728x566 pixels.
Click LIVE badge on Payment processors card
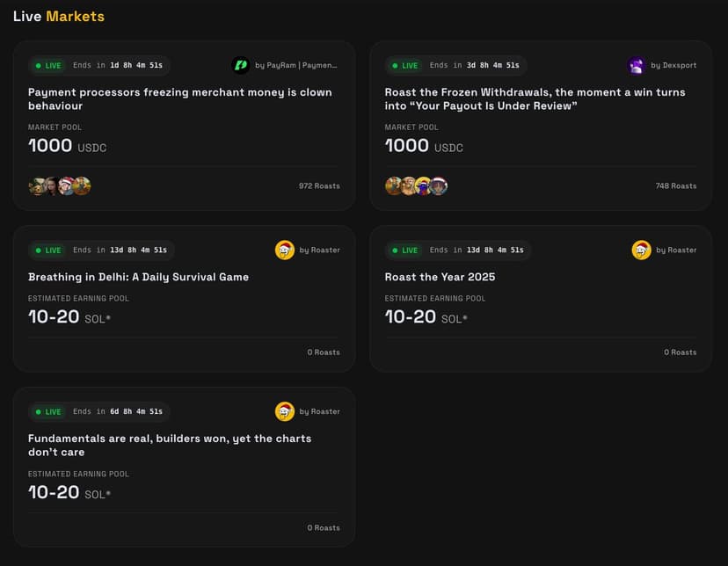click(48, 65)
